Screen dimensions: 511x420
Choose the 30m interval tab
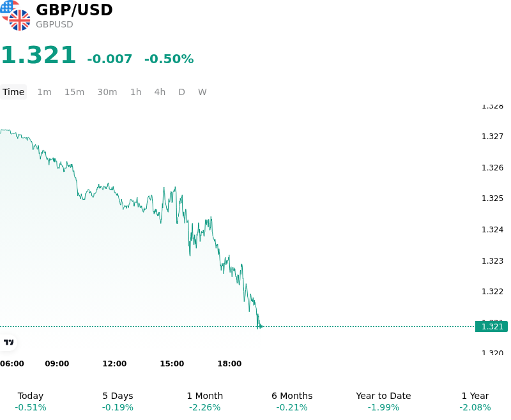click(x=107, y=92)
